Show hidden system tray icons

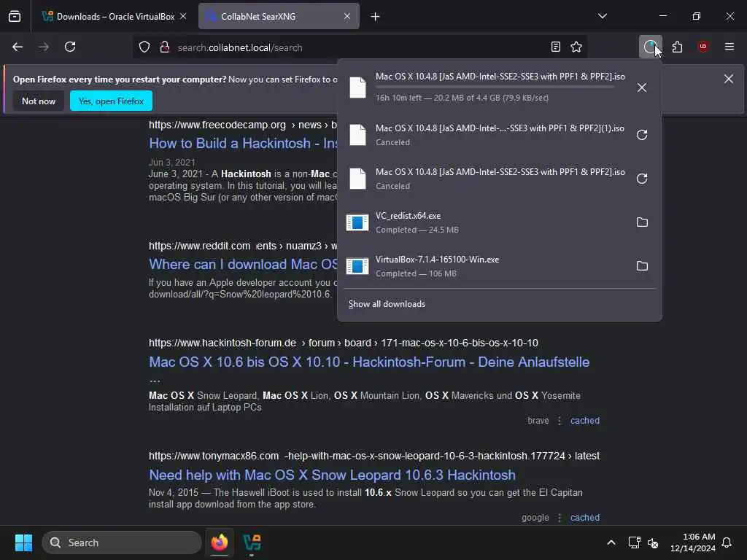pos(611,542)
